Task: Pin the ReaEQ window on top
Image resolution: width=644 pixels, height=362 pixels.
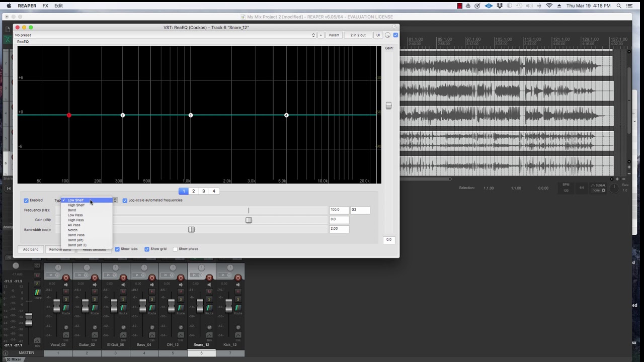Action: coord(394,27)
